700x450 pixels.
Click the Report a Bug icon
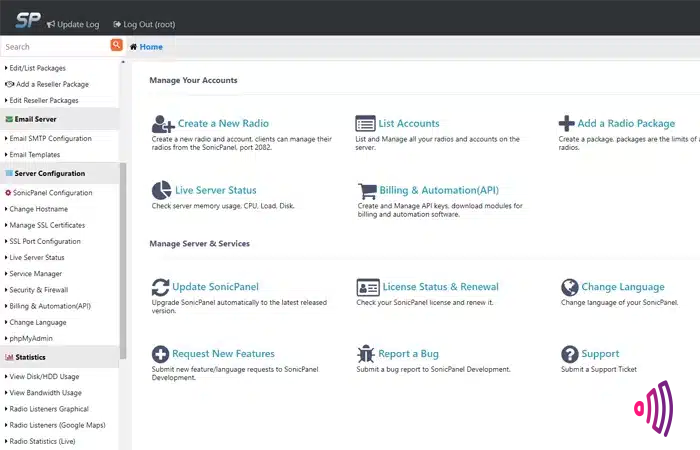tap(366, 354)
